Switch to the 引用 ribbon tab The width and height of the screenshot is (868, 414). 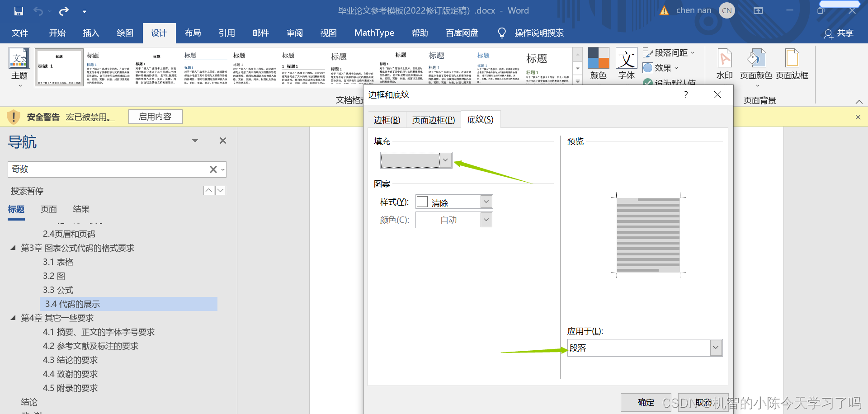[227, 33]
